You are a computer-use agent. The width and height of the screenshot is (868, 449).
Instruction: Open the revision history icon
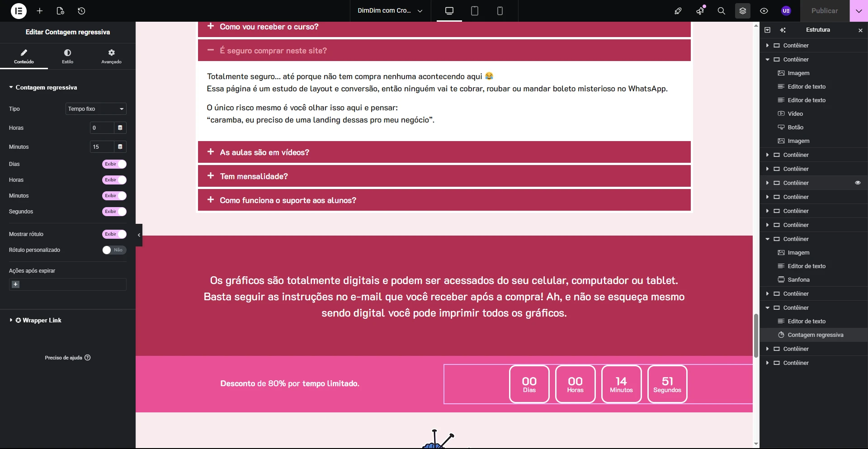tap(81, 11)
